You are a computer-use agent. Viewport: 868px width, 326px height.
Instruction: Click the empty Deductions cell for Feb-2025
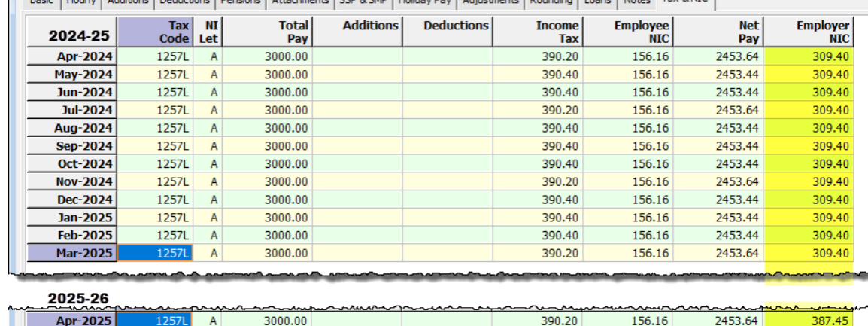[x=448, y=235]
